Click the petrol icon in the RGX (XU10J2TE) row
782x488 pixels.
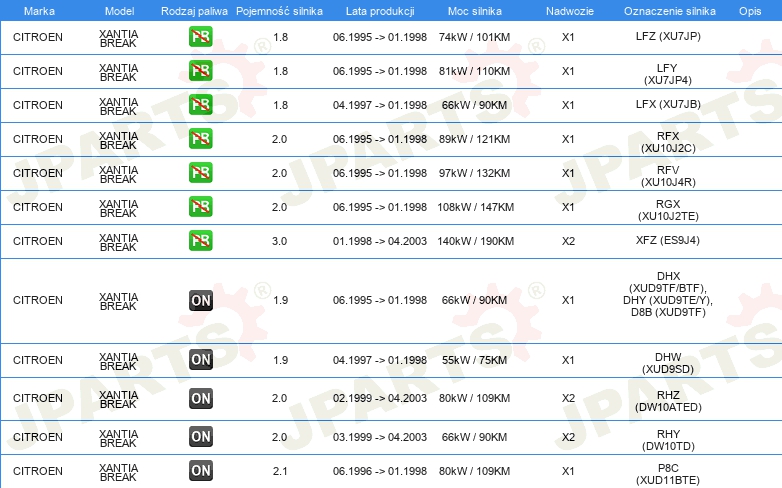coord(200,206)
